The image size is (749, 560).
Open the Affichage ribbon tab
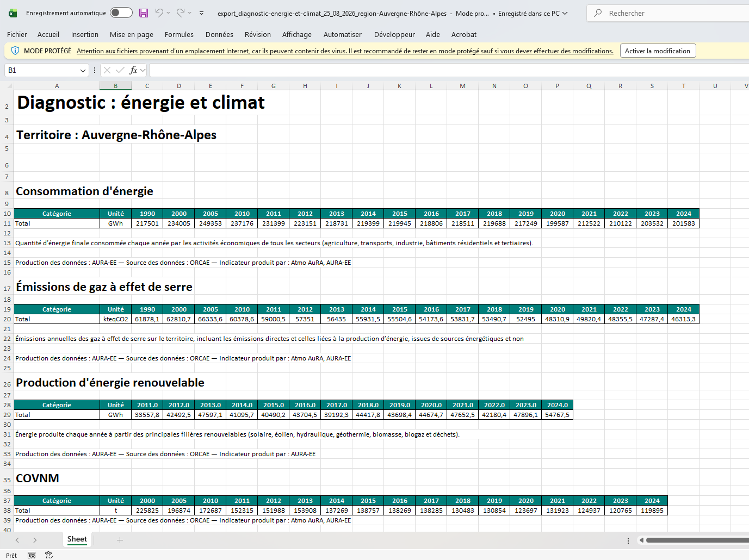[x=297, y=34]
